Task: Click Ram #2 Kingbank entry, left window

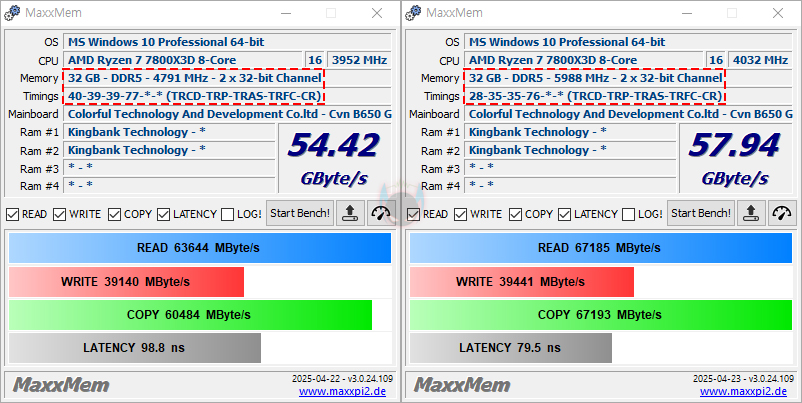Action: [169, 150]
